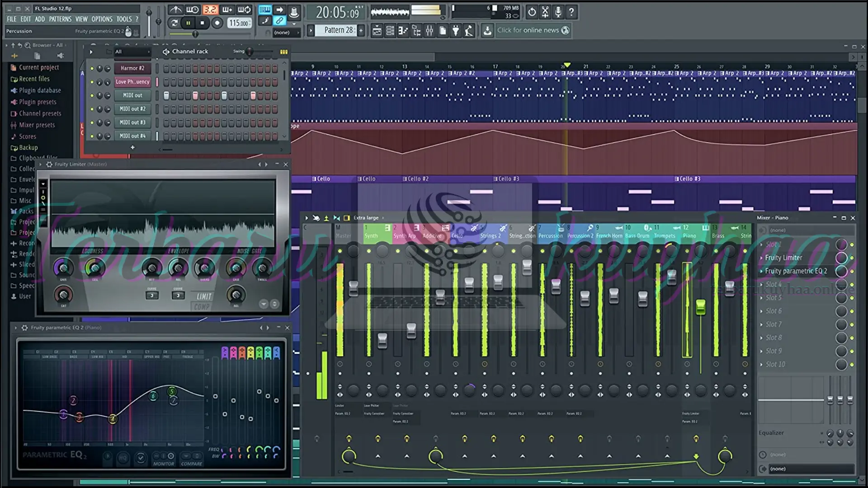Adjust the Swing knob in Channel rack
Viewport: 868px width, 488px height.
[x=249, y=52]
